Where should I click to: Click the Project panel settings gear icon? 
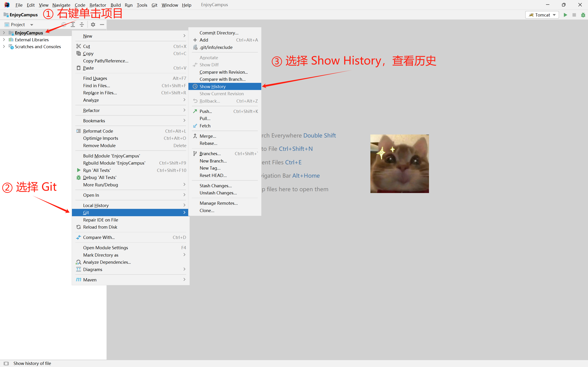click(x=93, y=25)
